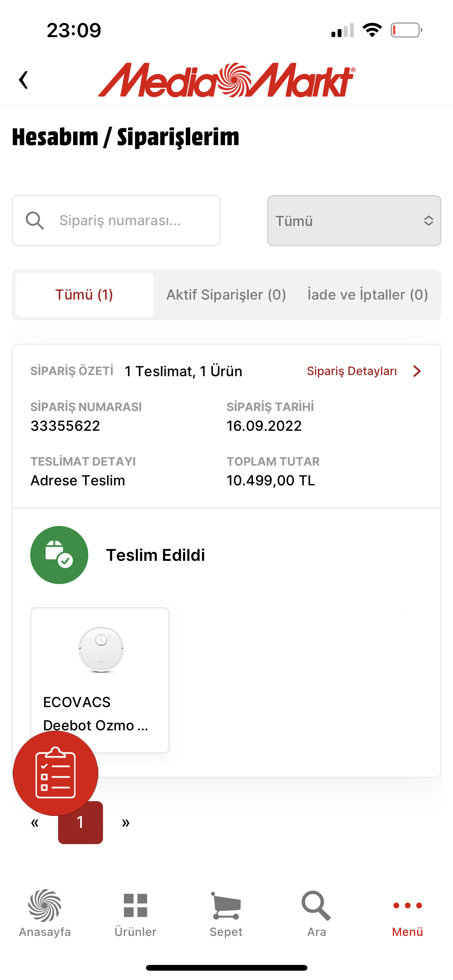
Task: Go to next page with » arrow
Action: (x=126, y=822)
